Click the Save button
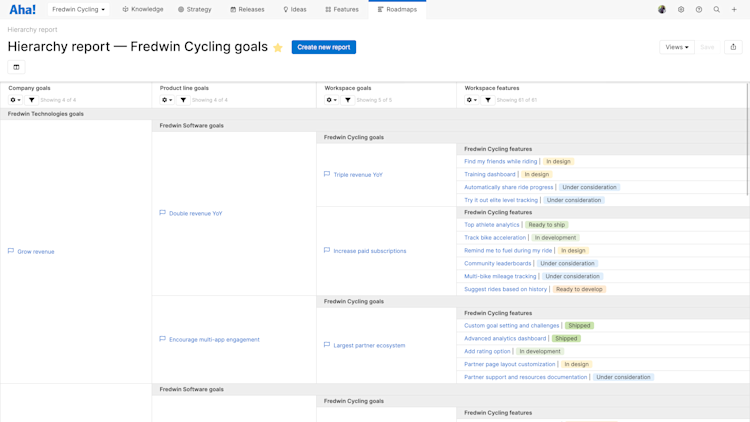 [x=707, y=47]
